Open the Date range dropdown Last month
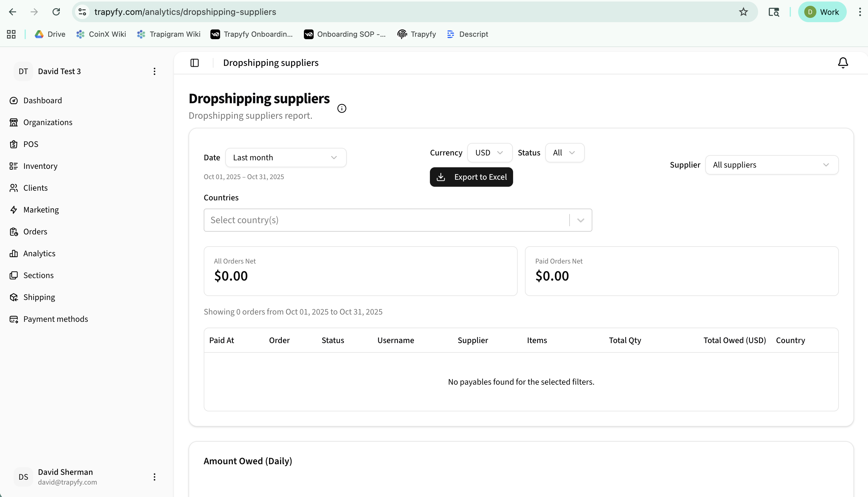Viewport: 868px width, 497px height. pos(286,157)
